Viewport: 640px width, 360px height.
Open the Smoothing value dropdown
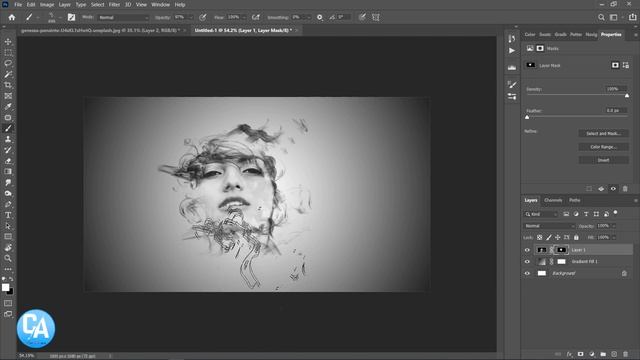point(308,18)
